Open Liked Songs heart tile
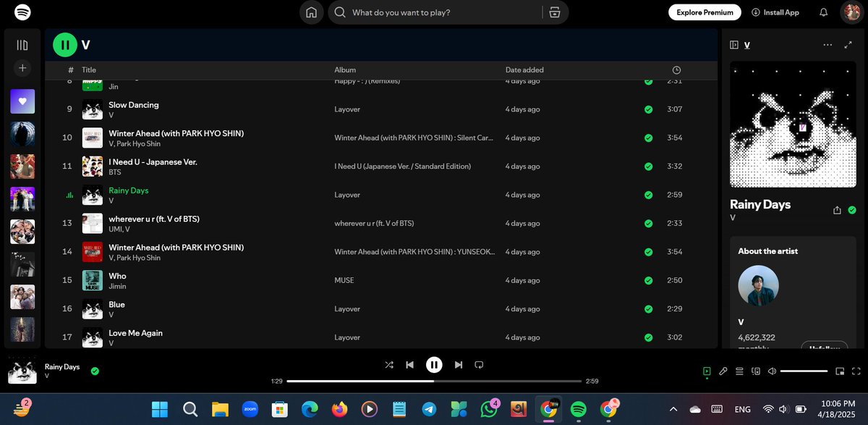This screenshot has width=868, height=425. [22, 101]
